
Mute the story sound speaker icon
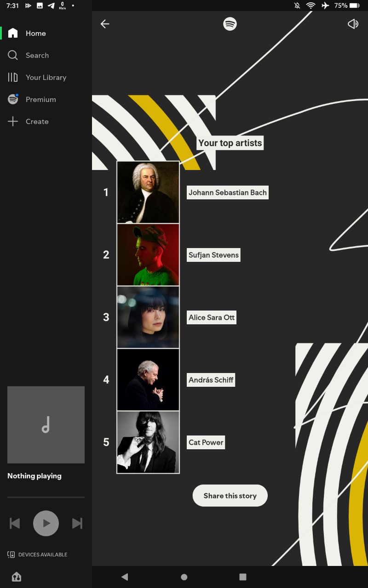pyautogui.click(x=353, y=24)
